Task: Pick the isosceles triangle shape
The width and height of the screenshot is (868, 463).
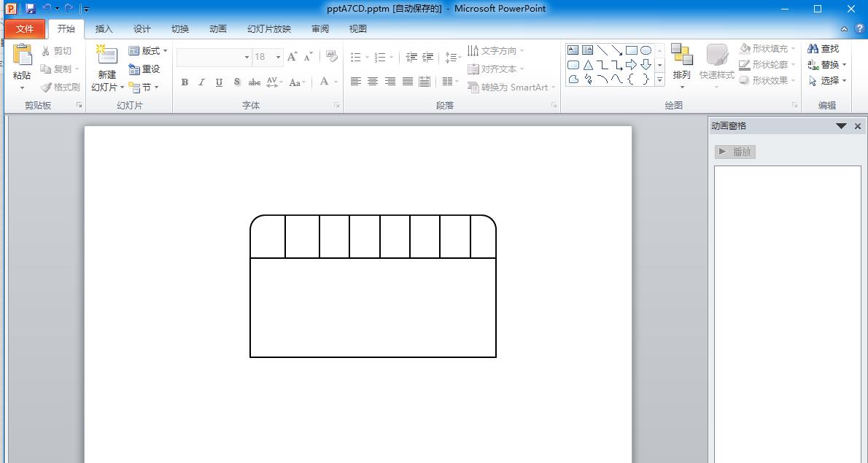Action: coord(588,65)
